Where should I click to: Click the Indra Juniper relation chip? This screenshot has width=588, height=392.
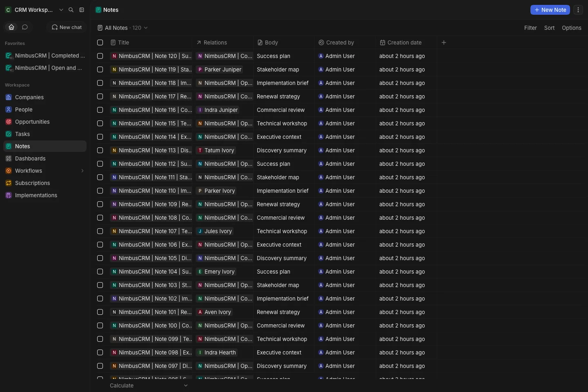pyautogui.click(x=218, y=110)
